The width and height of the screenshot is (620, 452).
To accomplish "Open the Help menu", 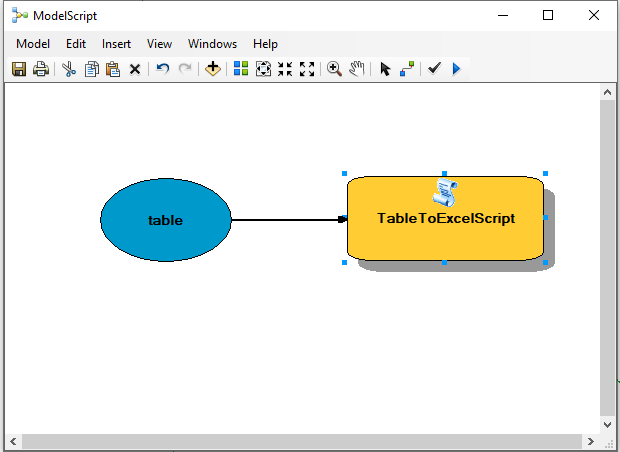I will click(x=265, y=44).
